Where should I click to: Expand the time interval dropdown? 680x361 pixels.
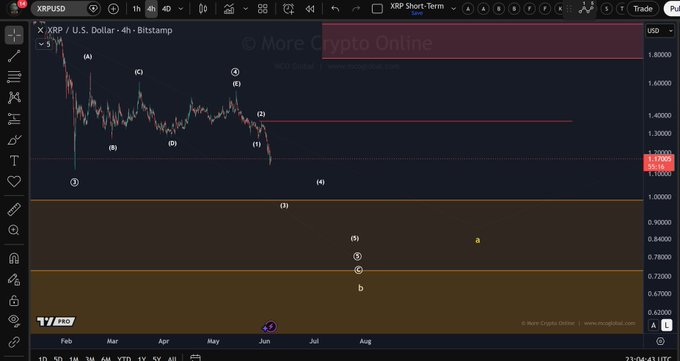point(181,9)
